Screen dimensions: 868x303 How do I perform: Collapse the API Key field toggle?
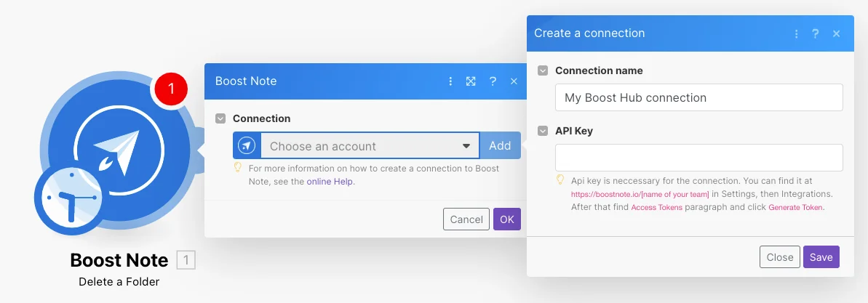click(x=543, y=131)
